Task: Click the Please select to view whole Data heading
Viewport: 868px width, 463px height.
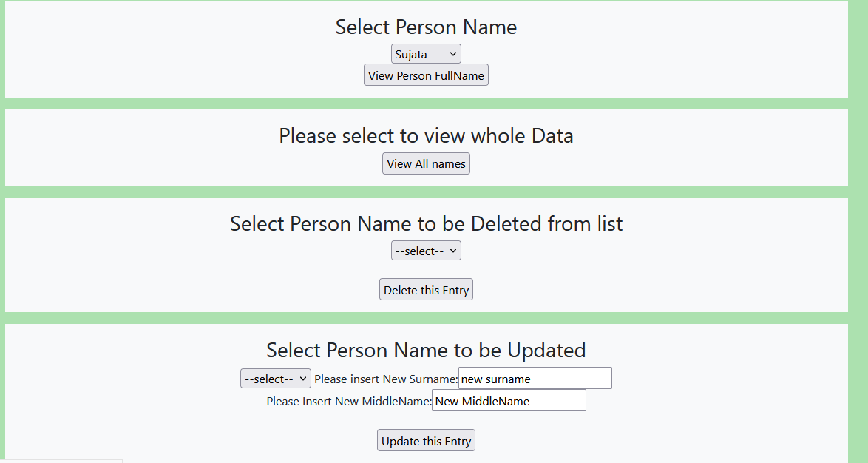Action: coord(426,135)
